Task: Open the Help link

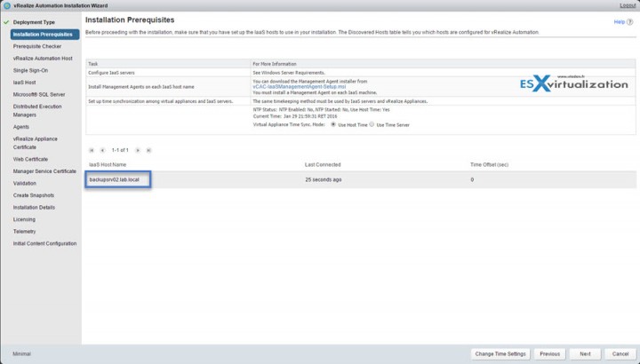Action: click(620, 22)
